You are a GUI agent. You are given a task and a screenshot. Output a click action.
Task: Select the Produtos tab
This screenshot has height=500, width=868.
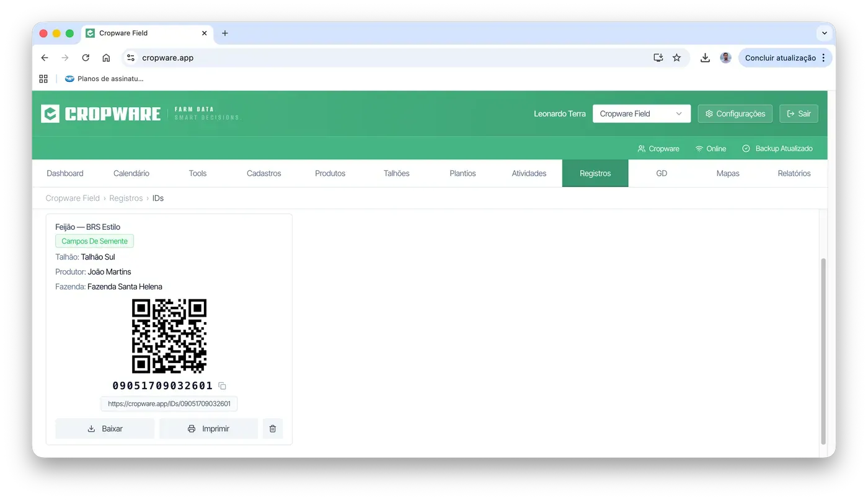pyautogui.click(x=330, y=173)
